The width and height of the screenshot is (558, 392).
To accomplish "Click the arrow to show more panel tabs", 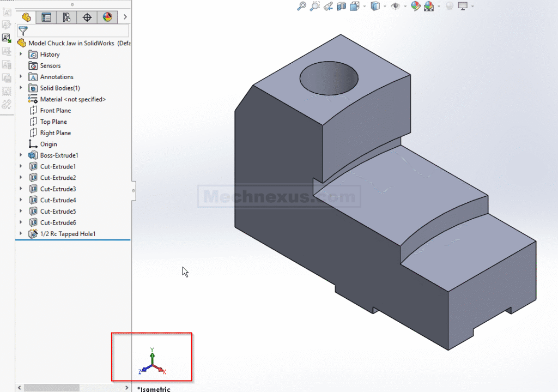I will (x=125, y=17).
